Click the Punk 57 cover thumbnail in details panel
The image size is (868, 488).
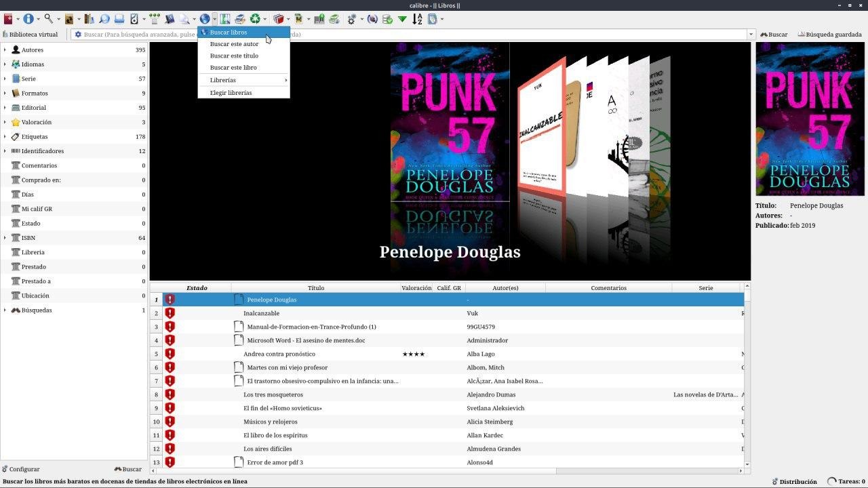(810, 119)
